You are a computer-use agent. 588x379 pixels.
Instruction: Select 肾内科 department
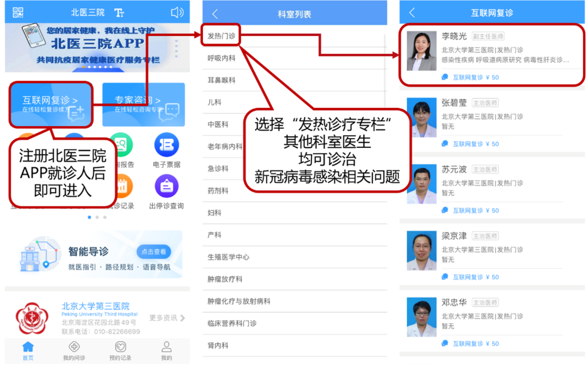[x=294, y=345]
